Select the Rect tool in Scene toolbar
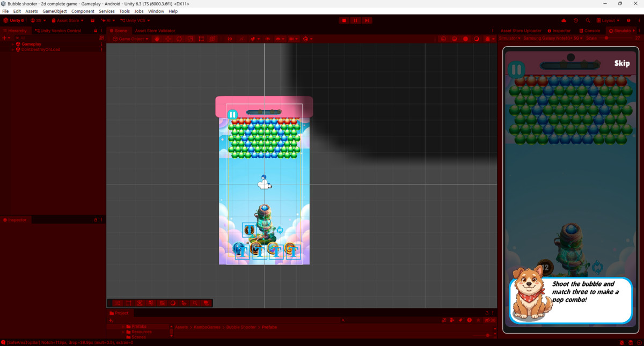644x346 pixels. [201, 39]
